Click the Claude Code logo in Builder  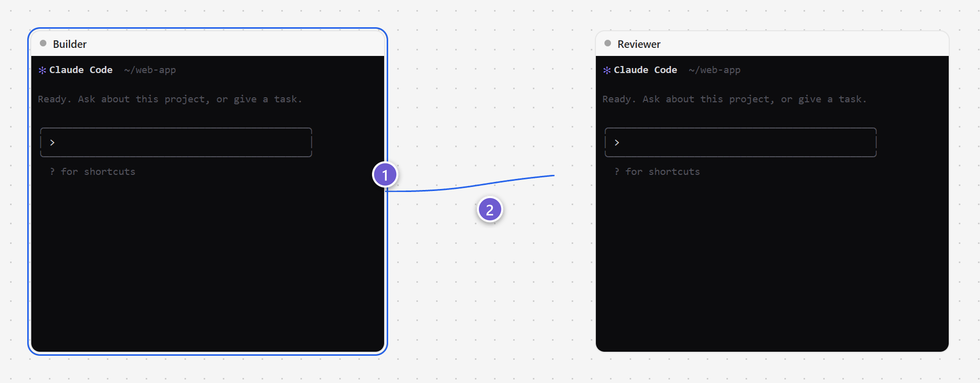point(42,70)
